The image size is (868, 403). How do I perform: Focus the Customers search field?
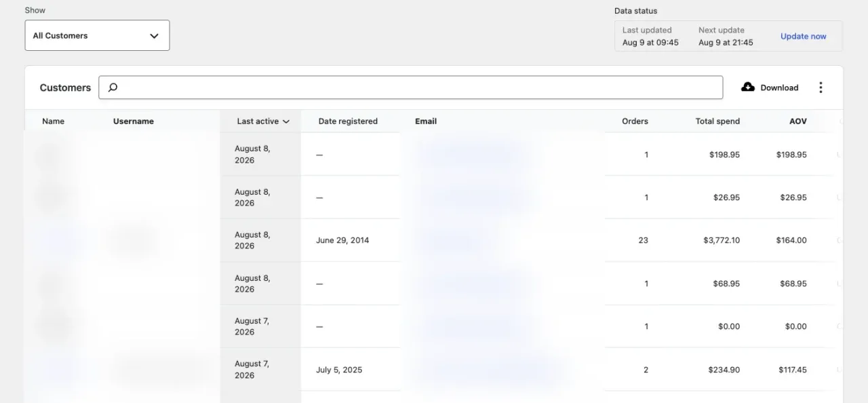(x=410, y=88)
